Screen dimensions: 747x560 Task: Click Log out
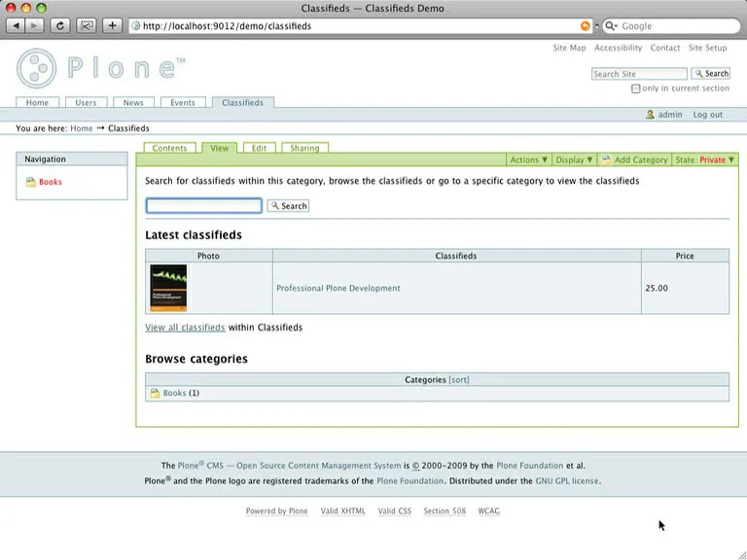pyautogui.click(x=707, y=115)
